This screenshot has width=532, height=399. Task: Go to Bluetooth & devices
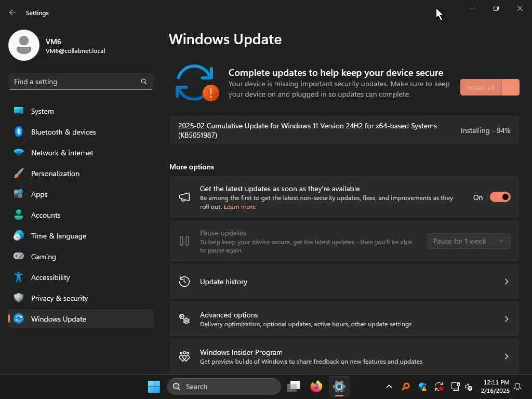click(81, 131)
